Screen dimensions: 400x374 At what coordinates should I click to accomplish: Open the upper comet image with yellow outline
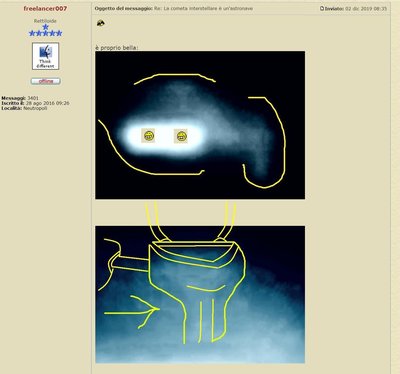pyautogui.click(x=200, y=125)
